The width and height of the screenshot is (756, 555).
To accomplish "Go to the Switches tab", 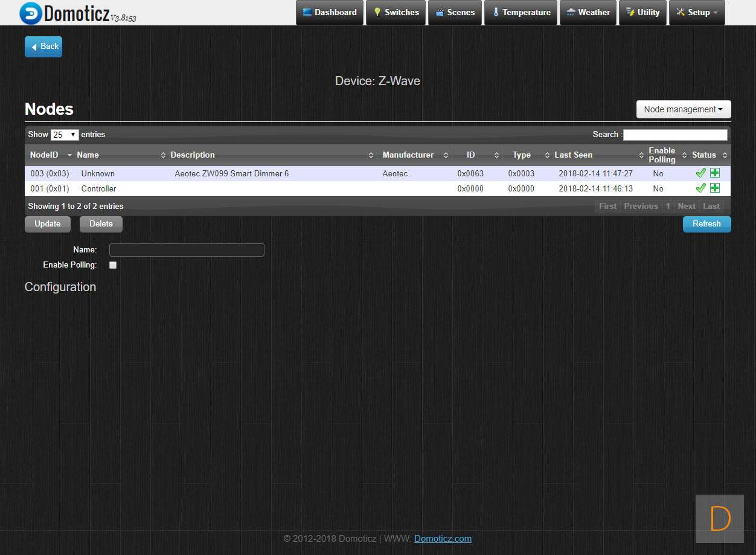I will [x=396, y=12].
